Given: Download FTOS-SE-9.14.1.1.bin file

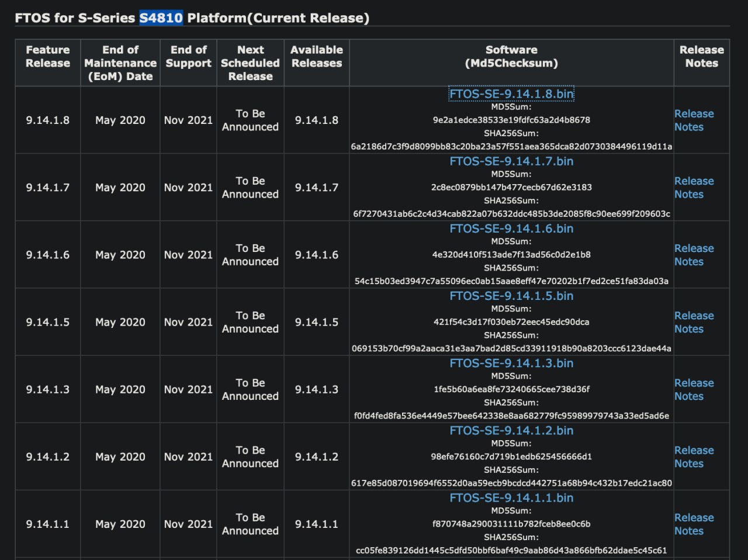Looking at the screenshot, I should click(x=511, y=497).
